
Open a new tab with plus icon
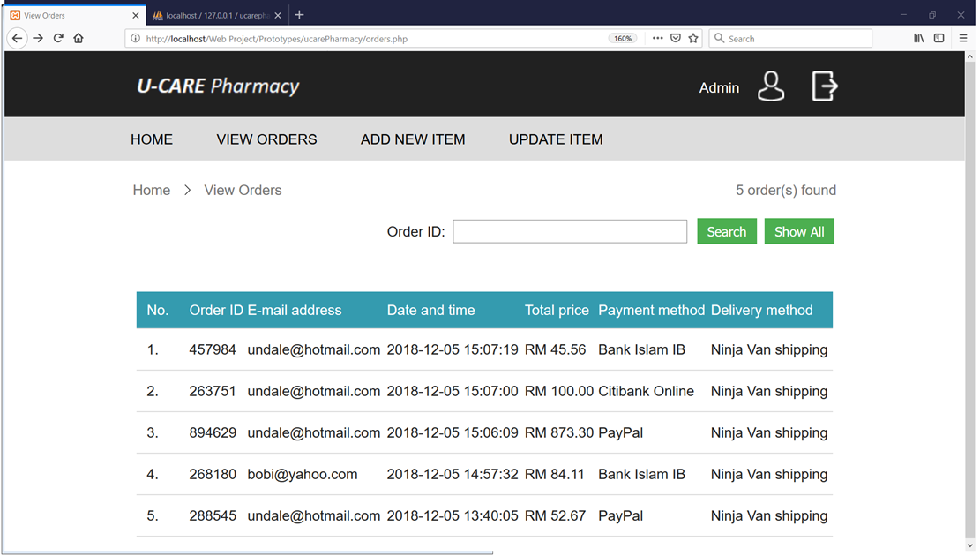pos(299,15)
